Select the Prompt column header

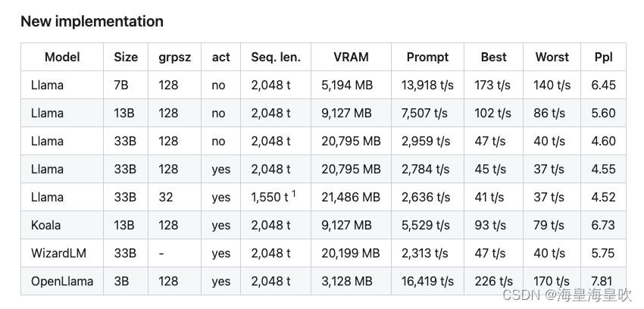click(427, 57)
